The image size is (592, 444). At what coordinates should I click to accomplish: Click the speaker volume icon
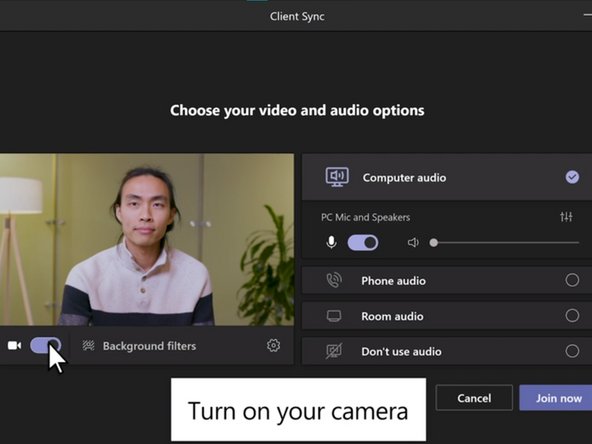click(413, 242)
